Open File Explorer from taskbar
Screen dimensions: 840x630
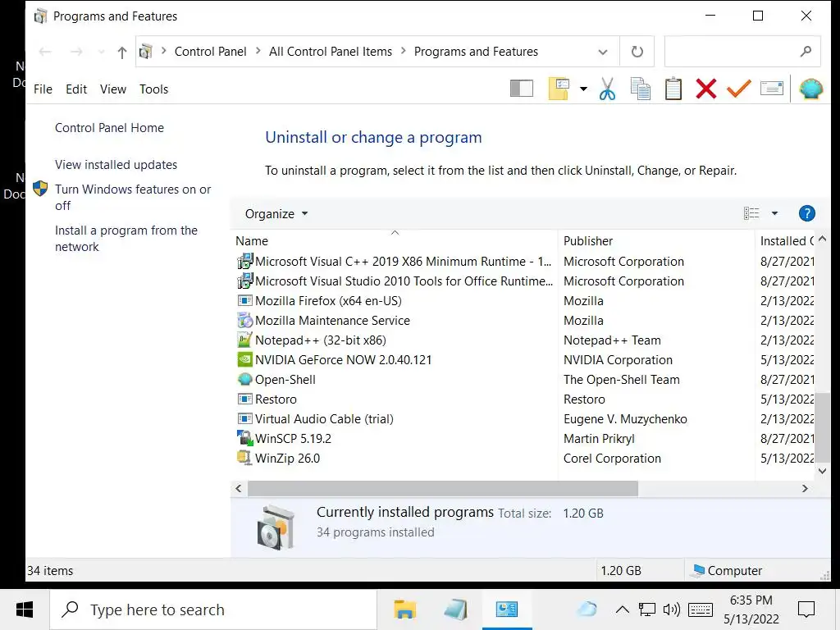[405, 609]
